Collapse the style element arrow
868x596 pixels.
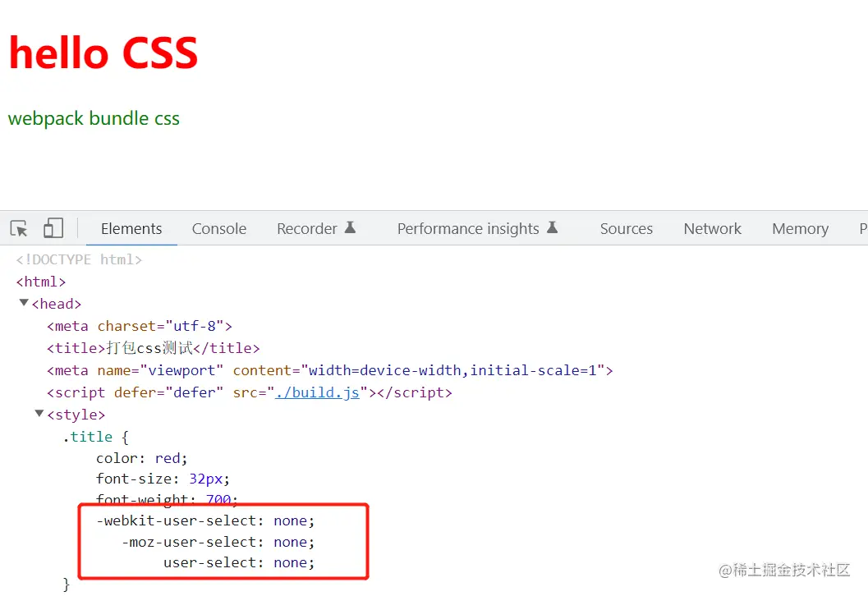(x=39, y=414)
